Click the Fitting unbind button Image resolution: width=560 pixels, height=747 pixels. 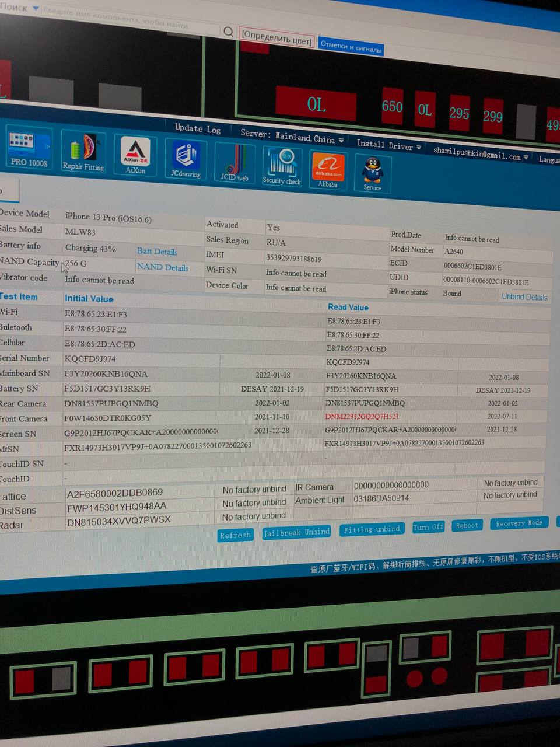click(x=372, y=529)
